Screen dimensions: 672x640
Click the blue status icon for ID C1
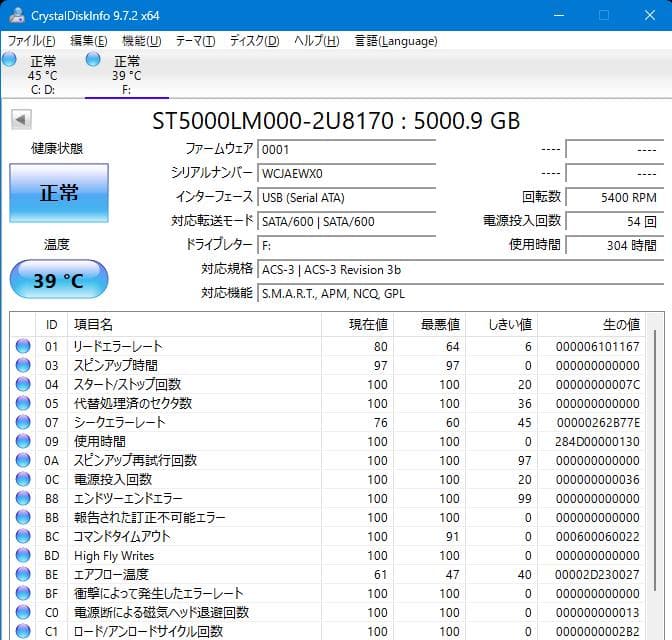23,631
